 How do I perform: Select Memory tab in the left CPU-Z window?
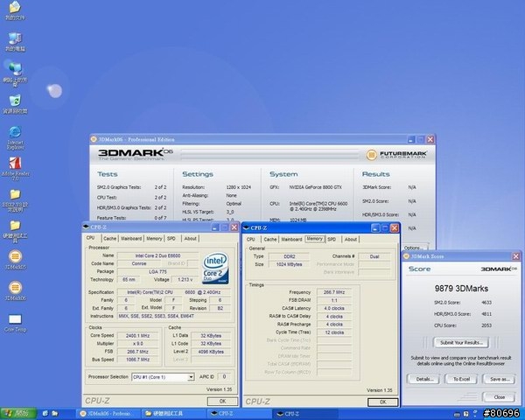click(154, 239)
